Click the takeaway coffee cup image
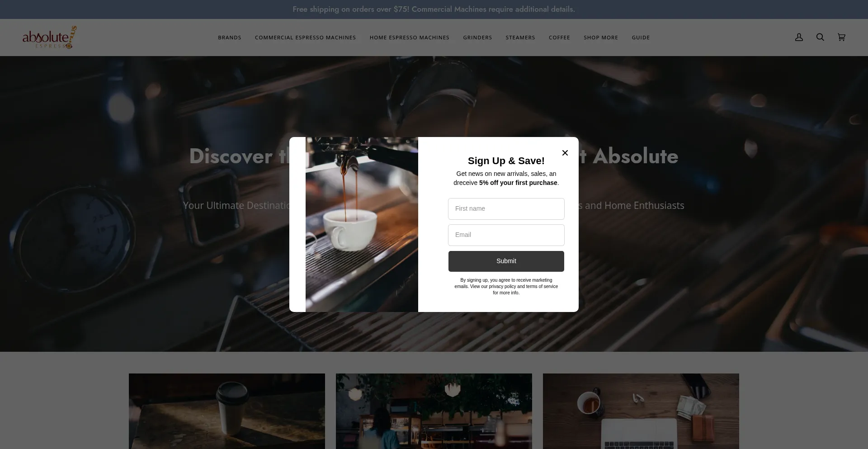This screenshot has height=449, width=868. pyautogui.click(x=226, y=411)
